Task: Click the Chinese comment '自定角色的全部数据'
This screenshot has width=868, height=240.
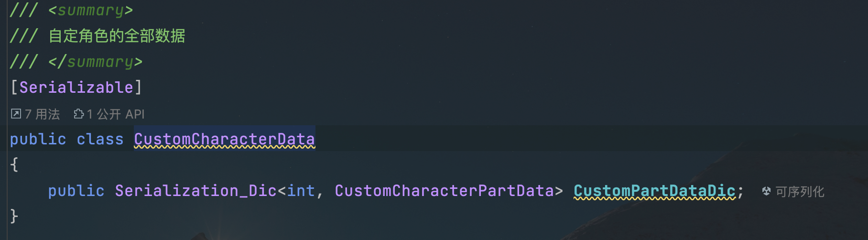Action: [117, 35]
